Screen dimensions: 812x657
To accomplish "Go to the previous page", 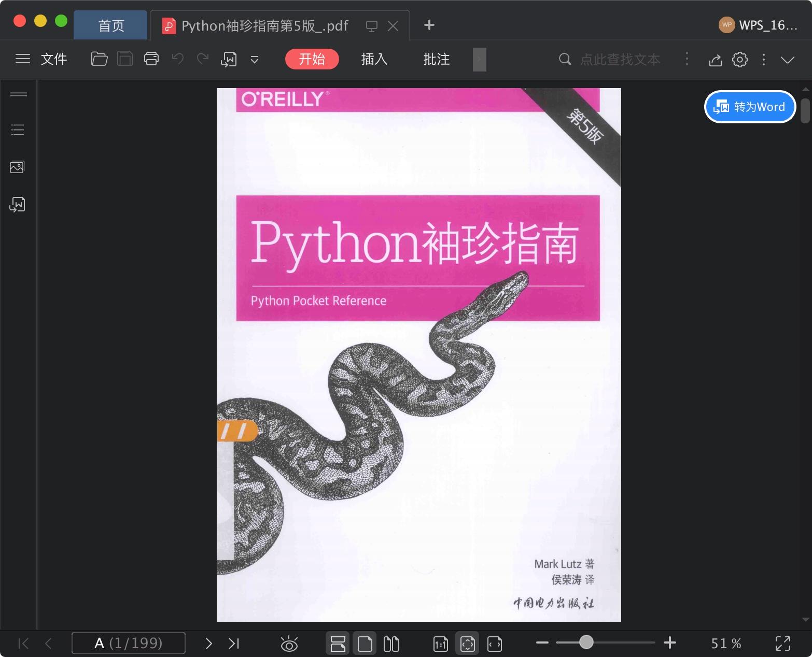I will pyautogui.click(x=48, y=644).
